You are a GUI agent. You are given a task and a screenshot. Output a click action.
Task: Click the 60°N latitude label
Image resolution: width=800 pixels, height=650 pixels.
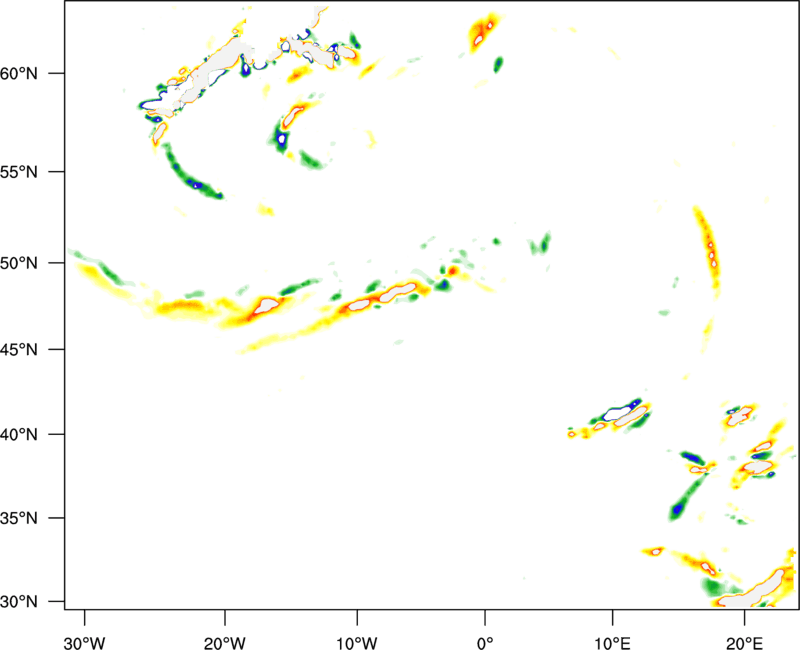click(x=19, y=73)
